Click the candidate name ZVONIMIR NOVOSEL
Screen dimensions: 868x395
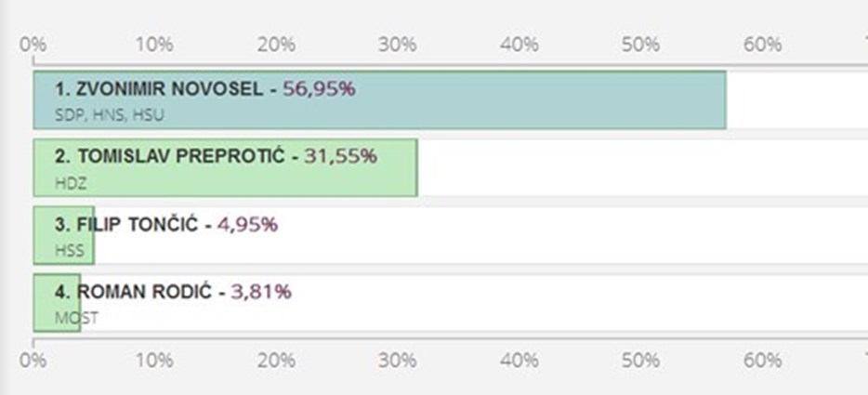coord(169,88)
